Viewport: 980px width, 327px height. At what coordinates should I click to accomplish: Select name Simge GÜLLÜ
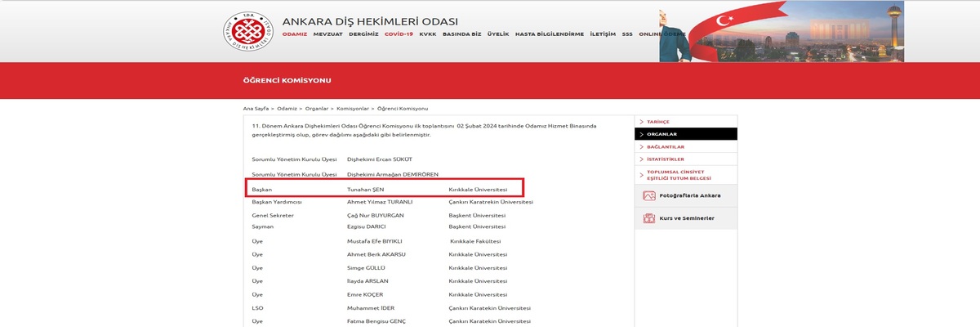pyautogui.click(x=365, y=268)
